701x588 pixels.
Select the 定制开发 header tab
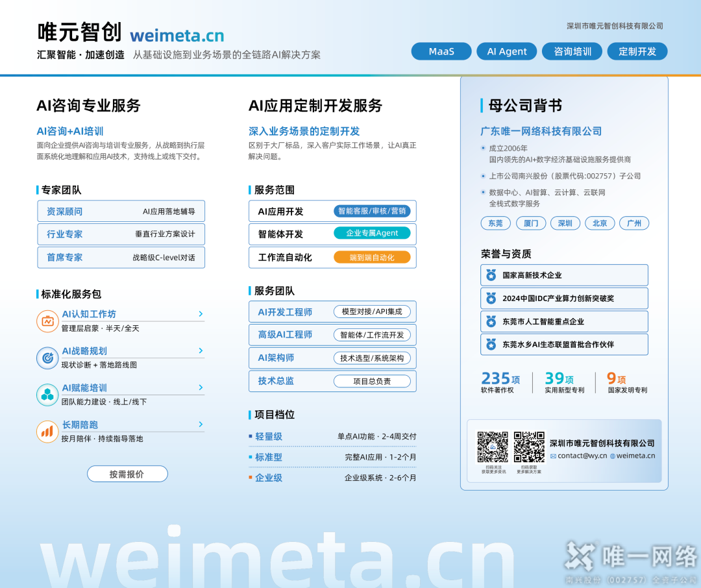coord(637,51)
